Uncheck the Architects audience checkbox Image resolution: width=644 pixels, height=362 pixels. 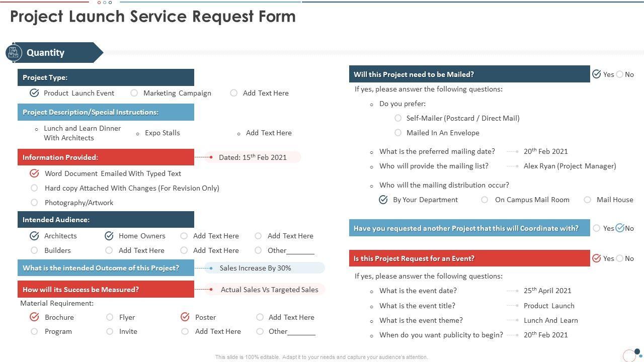click(34, 236)
